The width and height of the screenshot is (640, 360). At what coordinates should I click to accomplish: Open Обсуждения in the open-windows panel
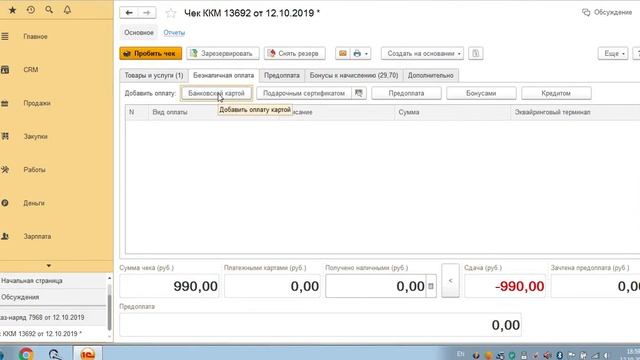coord(53,297)
